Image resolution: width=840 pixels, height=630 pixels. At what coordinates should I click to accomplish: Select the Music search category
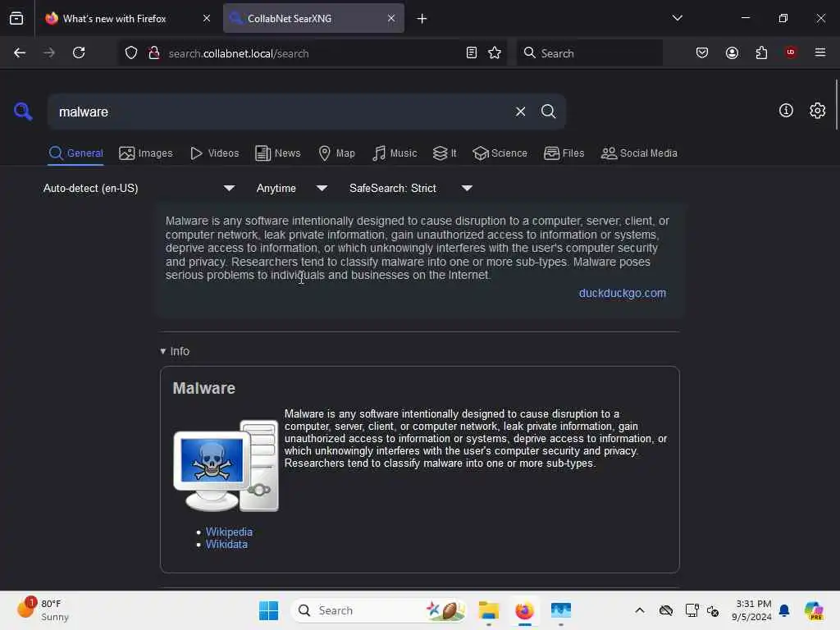395,153
